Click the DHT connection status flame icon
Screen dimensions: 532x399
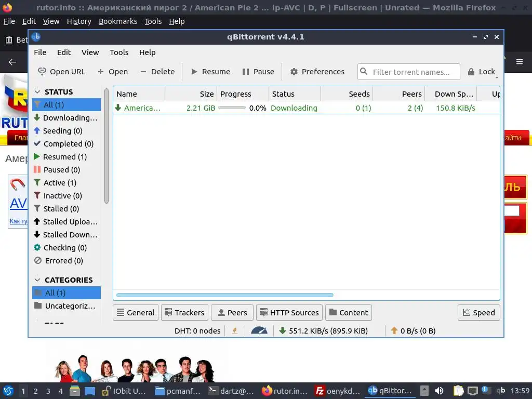(235, 330)
